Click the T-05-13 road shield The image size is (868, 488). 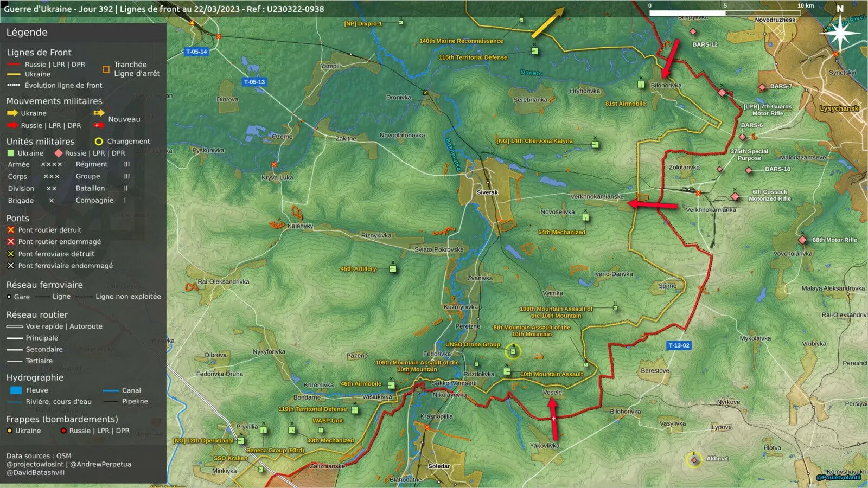(x=254, y=82)
